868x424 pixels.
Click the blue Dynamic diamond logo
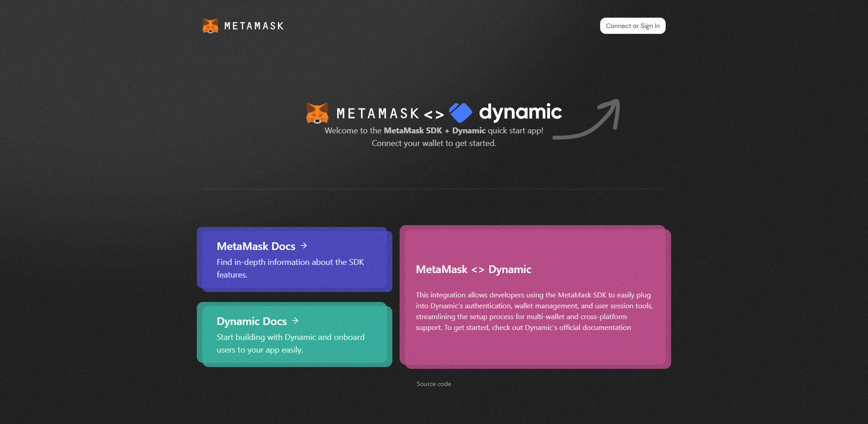pos(460,113)
